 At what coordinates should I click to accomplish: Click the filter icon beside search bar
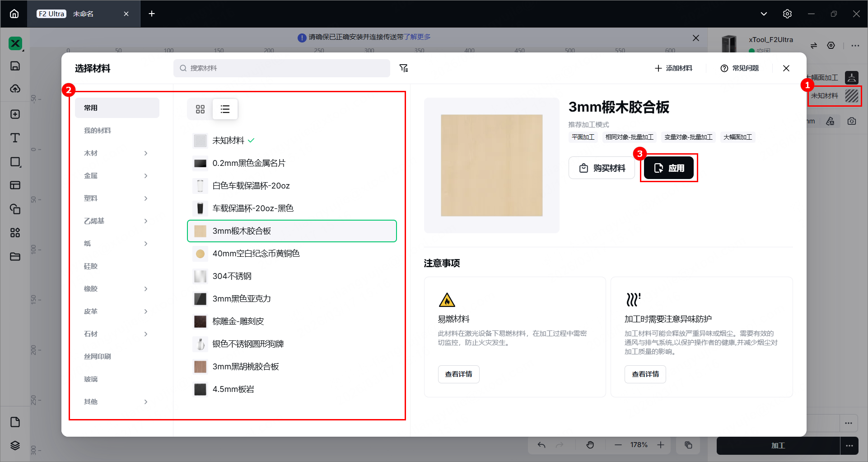coord(404,68)
